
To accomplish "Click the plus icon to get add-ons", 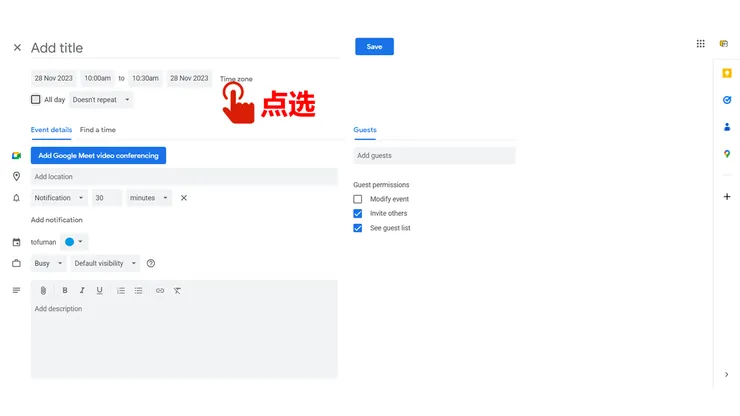I will 727,196.
